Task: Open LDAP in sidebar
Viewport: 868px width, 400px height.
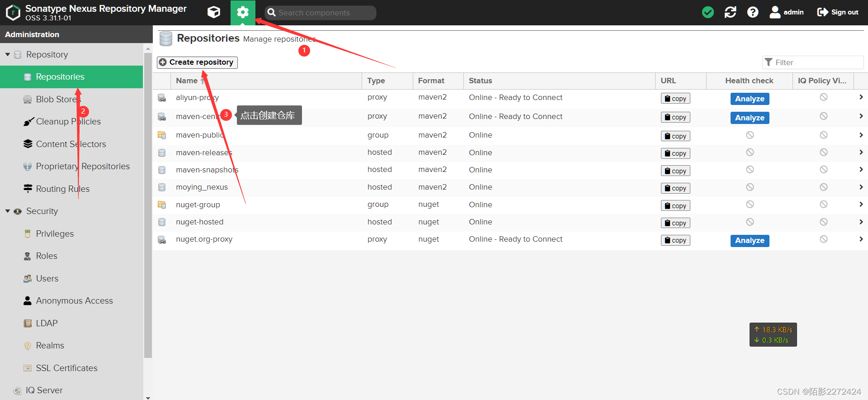Action: click(71, 323)
